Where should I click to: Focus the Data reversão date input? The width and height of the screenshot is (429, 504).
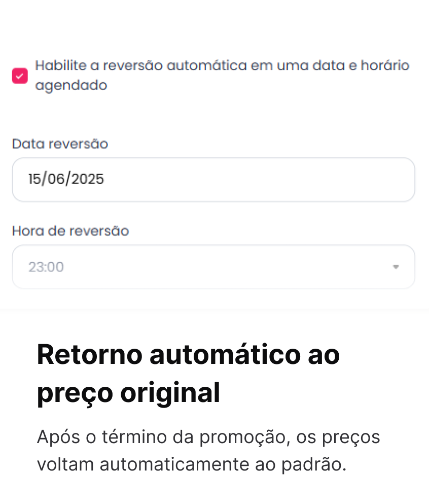pos(213,179)
